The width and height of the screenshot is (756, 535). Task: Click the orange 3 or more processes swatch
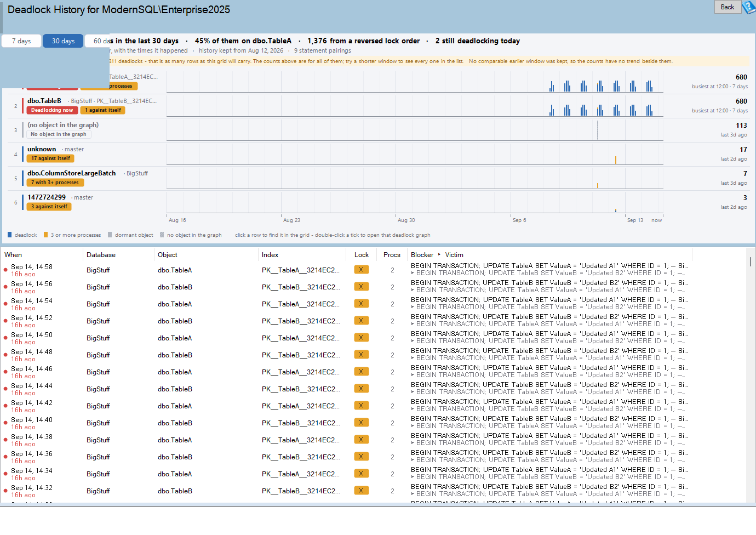coord(46,235)
